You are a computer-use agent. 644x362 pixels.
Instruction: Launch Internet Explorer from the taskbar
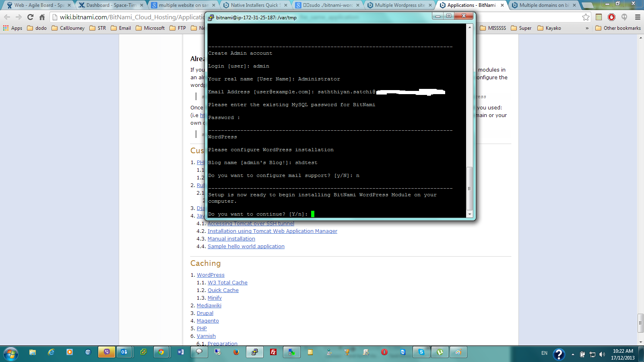click(51, 352)
